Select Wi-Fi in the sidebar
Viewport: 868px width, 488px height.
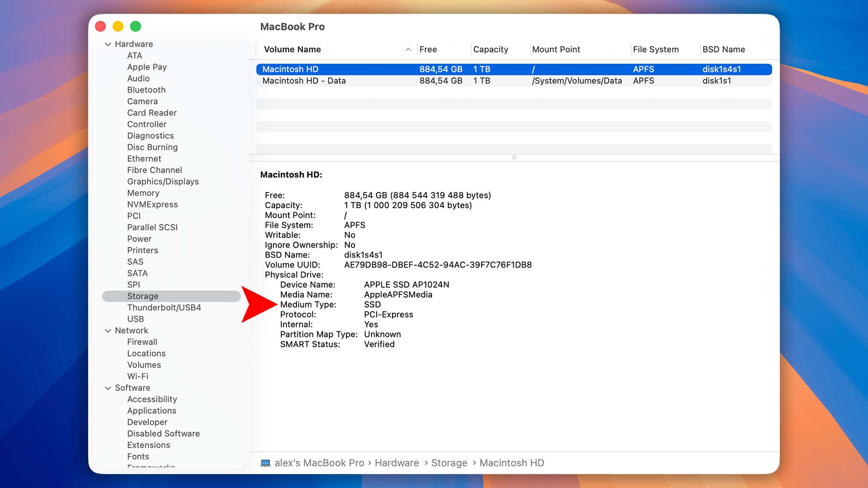138,376
